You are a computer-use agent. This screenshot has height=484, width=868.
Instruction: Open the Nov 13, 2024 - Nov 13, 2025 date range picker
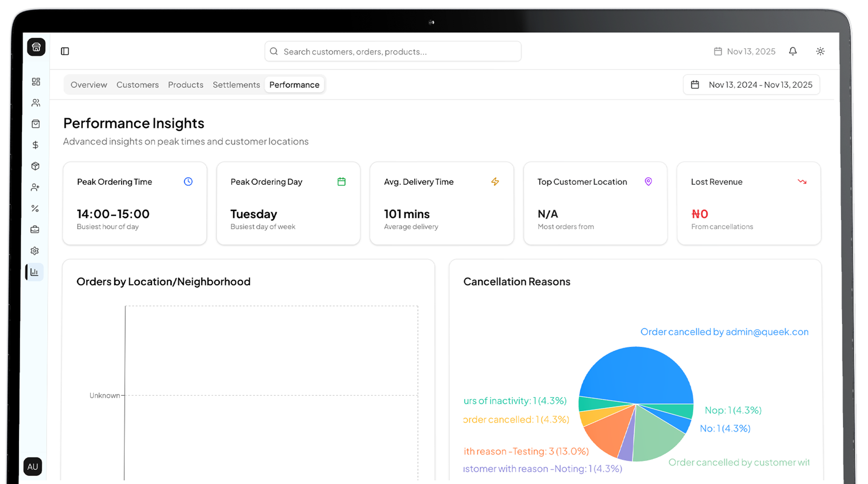pos(751,85)
